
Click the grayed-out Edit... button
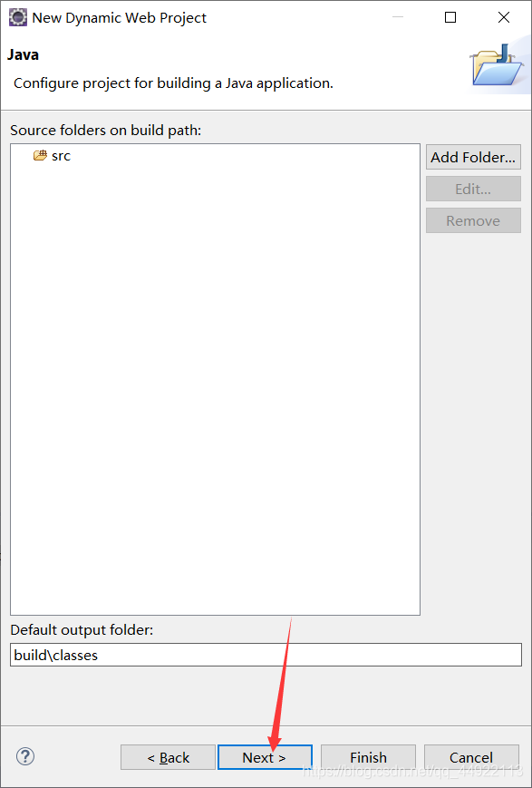(473, 189)
